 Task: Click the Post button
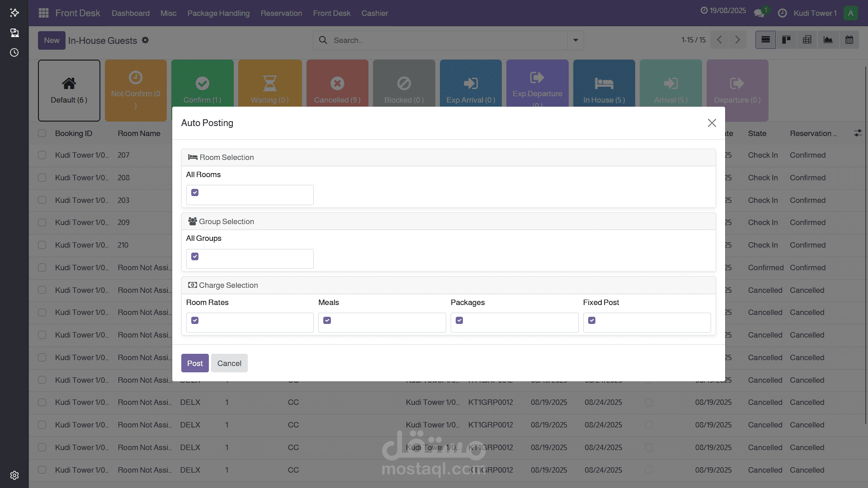pyautogui.click(x=195, y=363)
